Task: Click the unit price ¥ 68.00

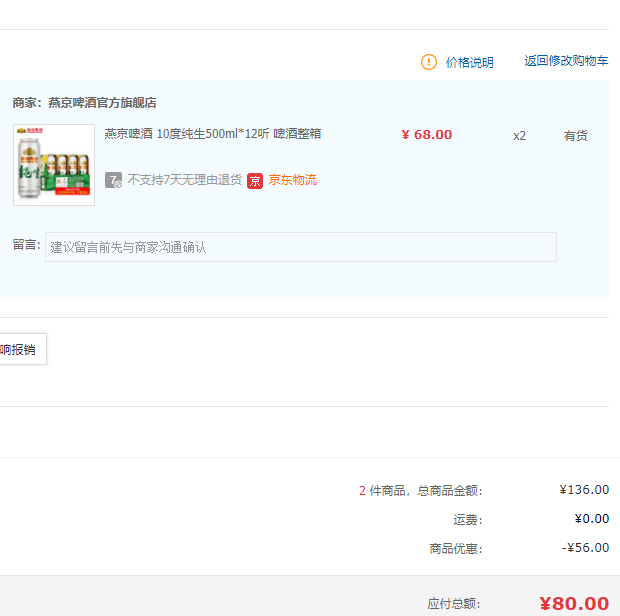Action: coord(427,135)
